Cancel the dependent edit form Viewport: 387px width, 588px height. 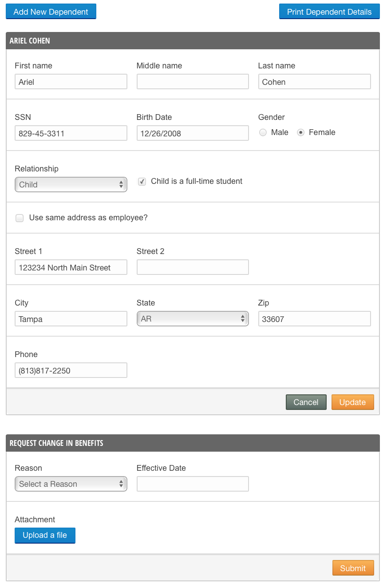(306, 402)
